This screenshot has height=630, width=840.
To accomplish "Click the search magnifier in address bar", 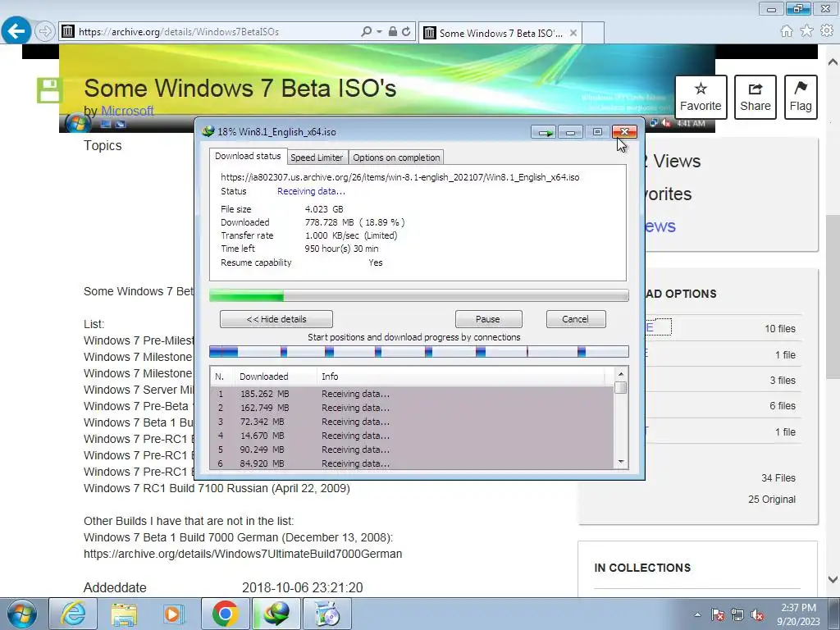I will 367,32.
